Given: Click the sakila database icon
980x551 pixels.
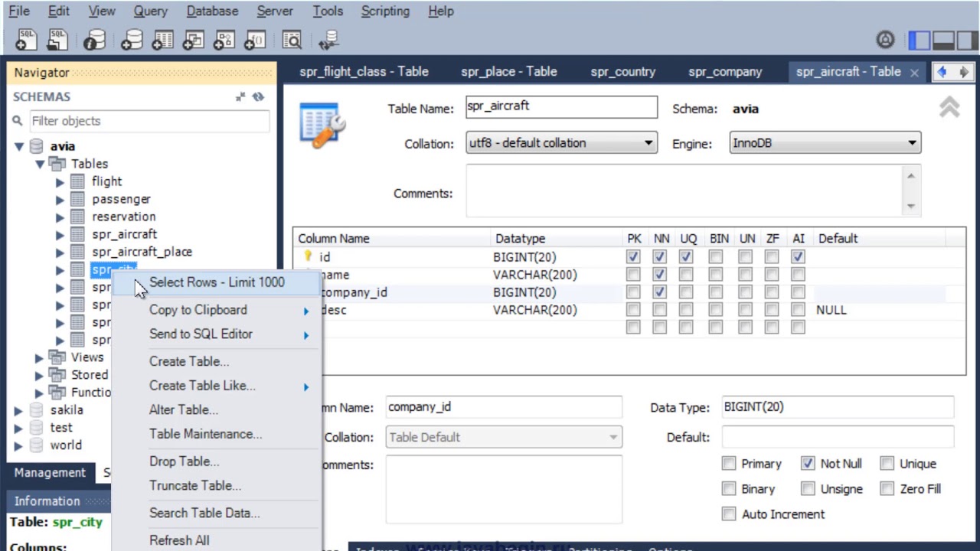Looking at the screenshot, I should pos(37,410).
